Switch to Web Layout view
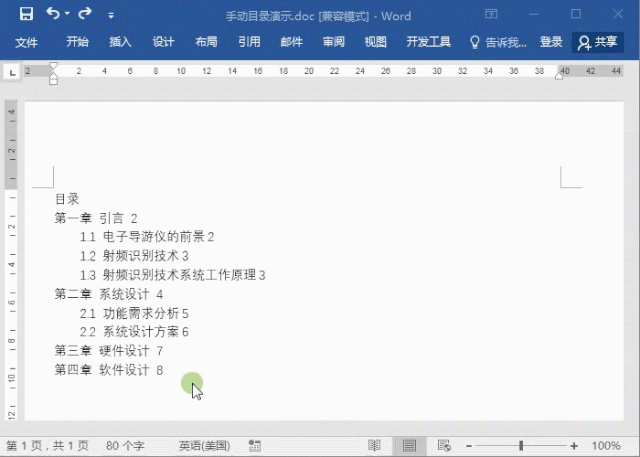The width and height of the screenshot is (640, 457). [444, 446]
